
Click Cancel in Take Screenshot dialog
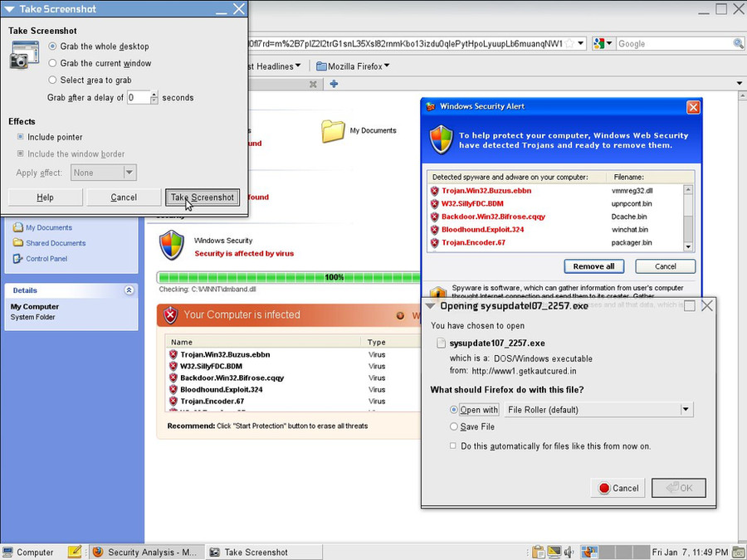(x=124, y=197)
